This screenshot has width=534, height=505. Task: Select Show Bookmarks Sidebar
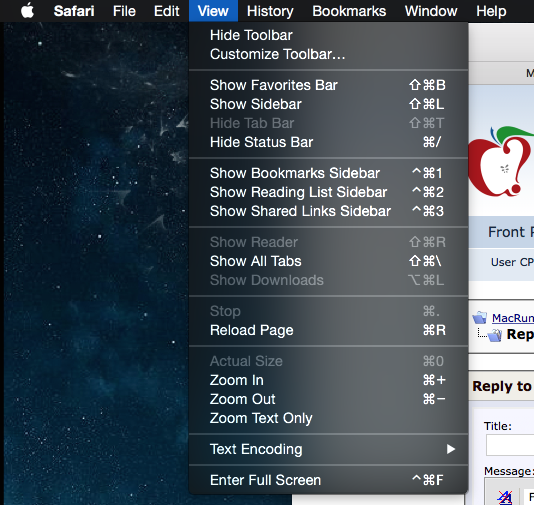328,173
